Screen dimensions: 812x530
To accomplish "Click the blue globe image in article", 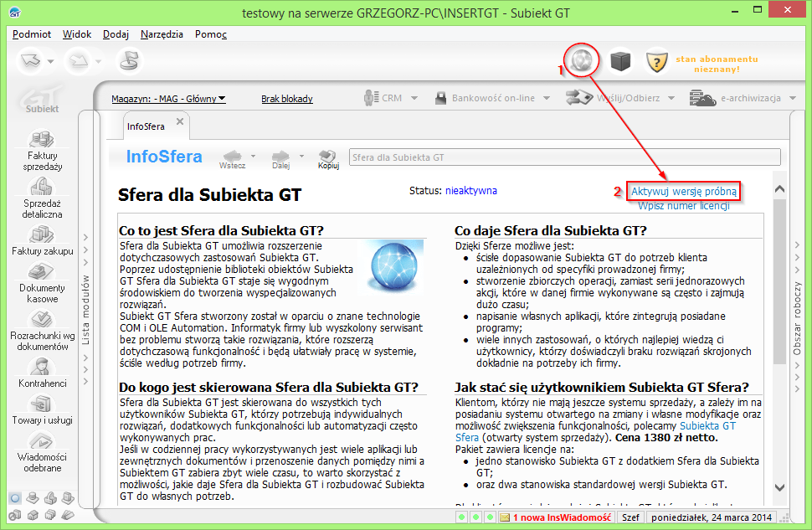I will point(394,267).
